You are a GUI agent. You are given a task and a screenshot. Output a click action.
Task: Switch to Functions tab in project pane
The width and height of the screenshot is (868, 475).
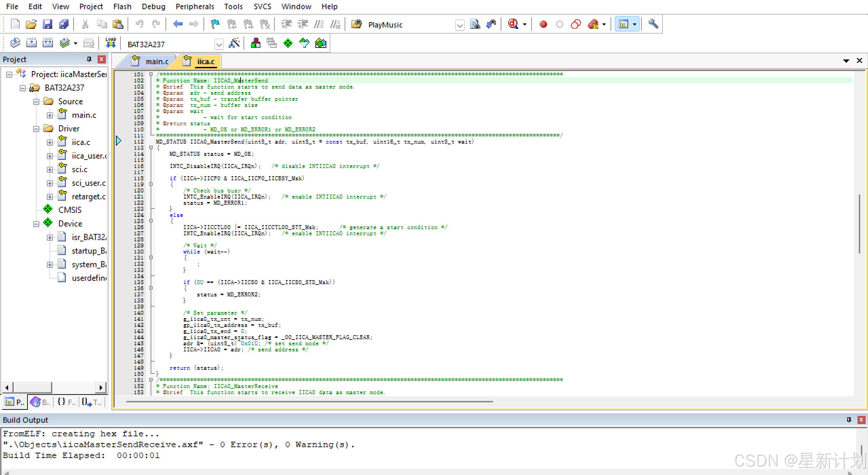(x=66, y=402)
